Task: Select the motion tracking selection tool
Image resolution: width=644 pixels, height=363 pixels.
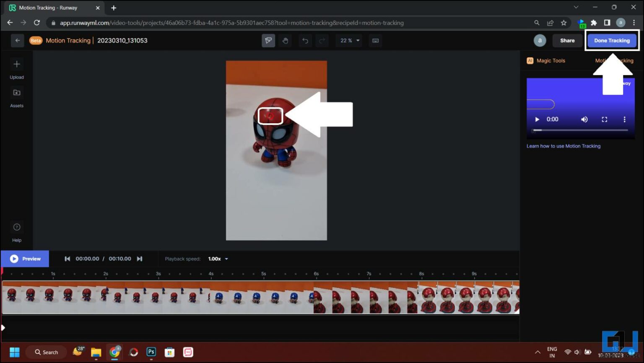Action: pyautogui.click(x=268, y=41)
